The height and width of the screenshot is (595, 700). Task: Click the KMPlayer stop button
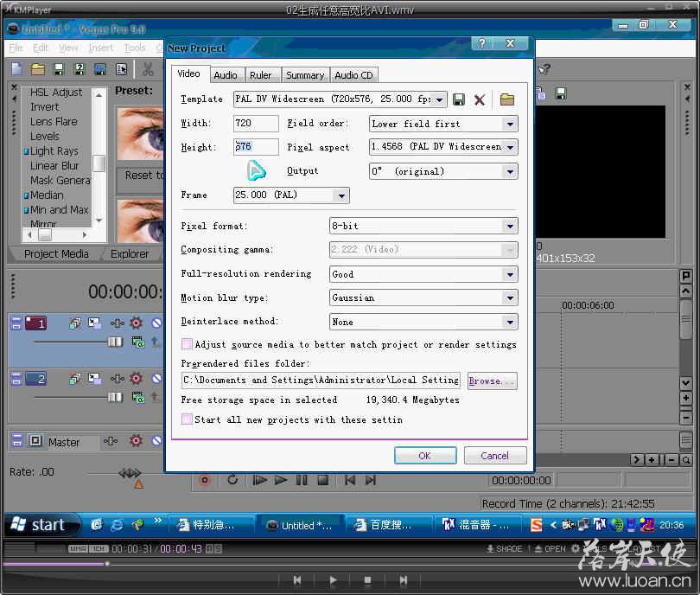click(x=367, y=580)
